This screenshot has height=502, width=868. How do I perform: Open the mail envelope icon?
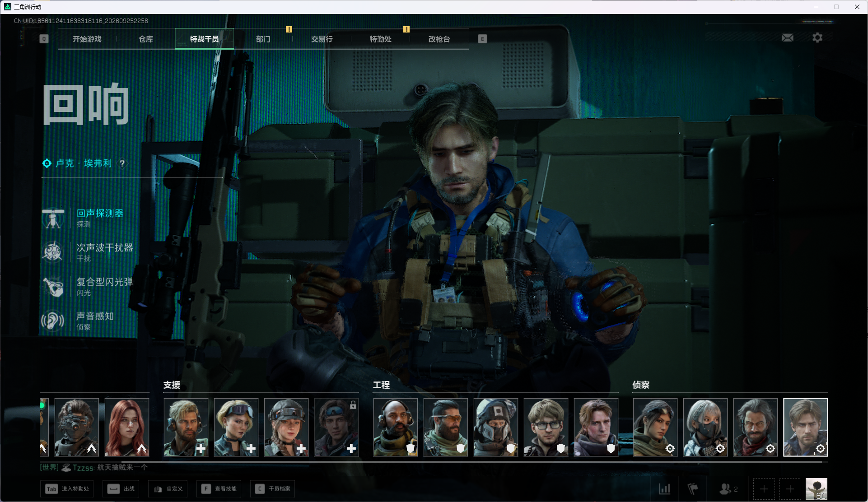pos(787,38)
